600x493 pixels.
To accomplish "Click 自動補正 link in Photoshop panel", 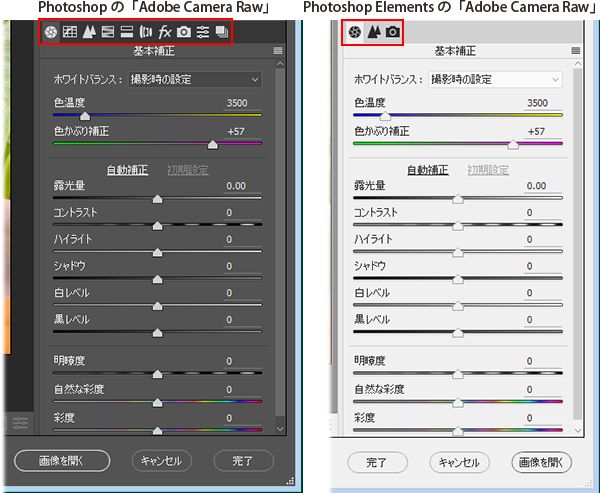I will [x=127, y=170].
